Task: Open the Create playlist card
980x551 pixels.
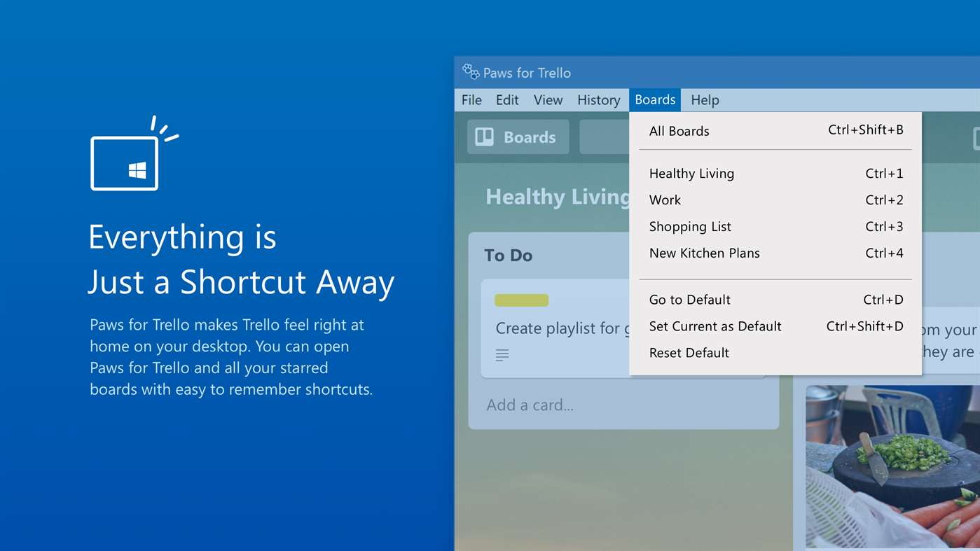Action: [x=555, y=329]
